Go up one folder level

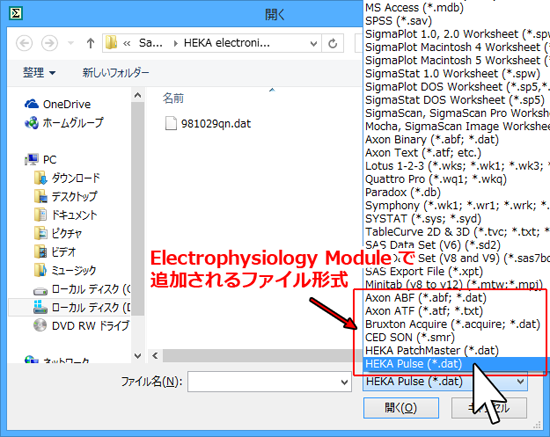[90, 43]
